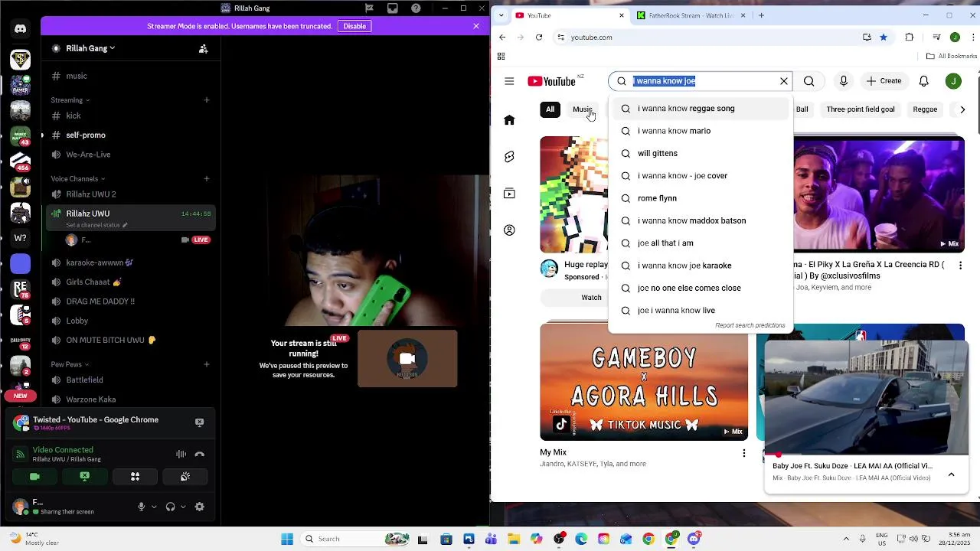Disconnect from voice with the hang-up icon
This screenshot has width=980, height=551.
[199, 454]
